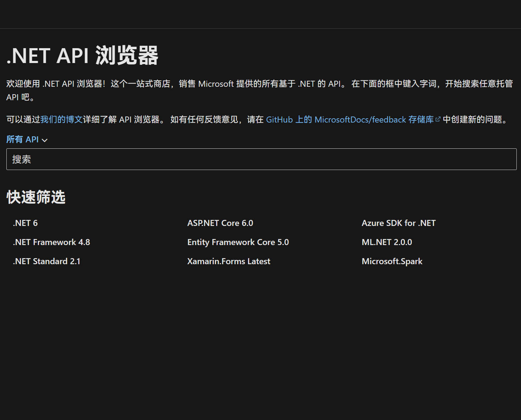Select the .NET 6 quick filter

[25, 223]
